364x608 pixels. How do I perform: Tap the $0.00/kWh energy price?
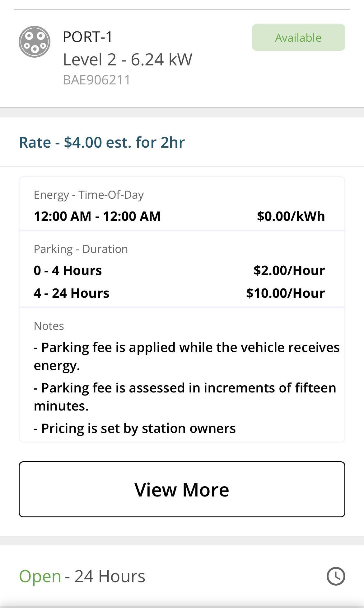(x=291, y=216)
